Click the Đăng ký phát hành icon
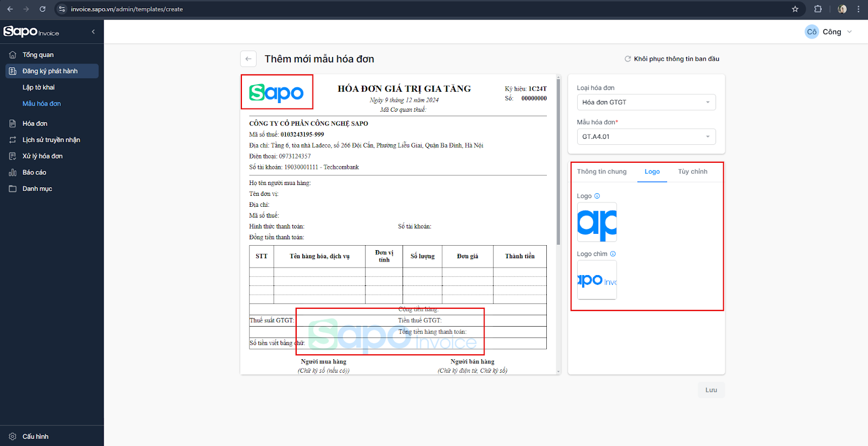Screen dimensions: 868x446 tap(12, 71)
